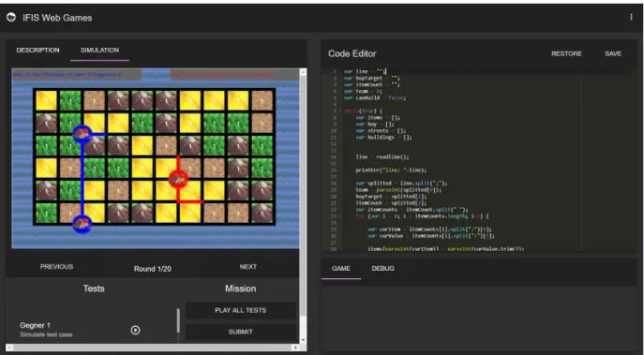
Task: Run all tests with Play All Tests
Action: click(241, 311)
